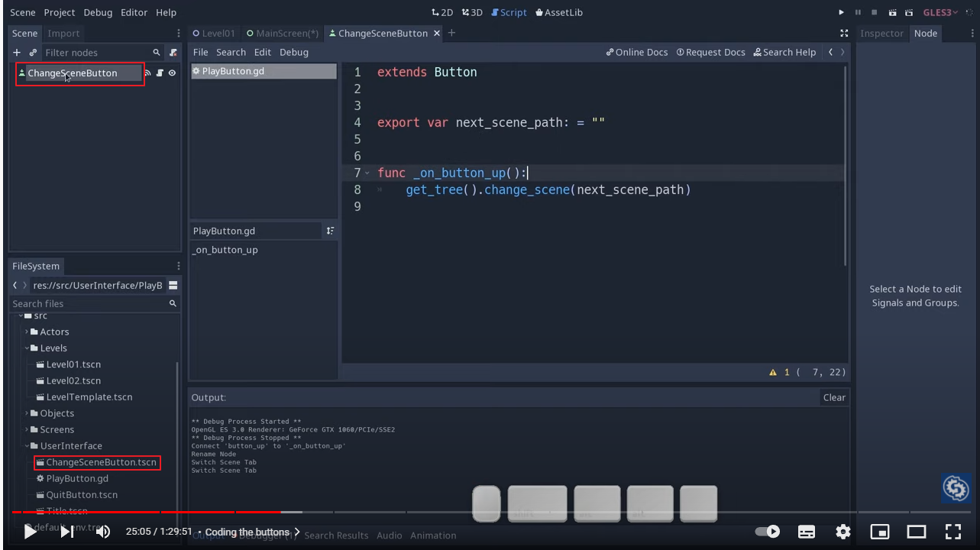Seek on the YouTube progress bar

(x=490, y=512)
